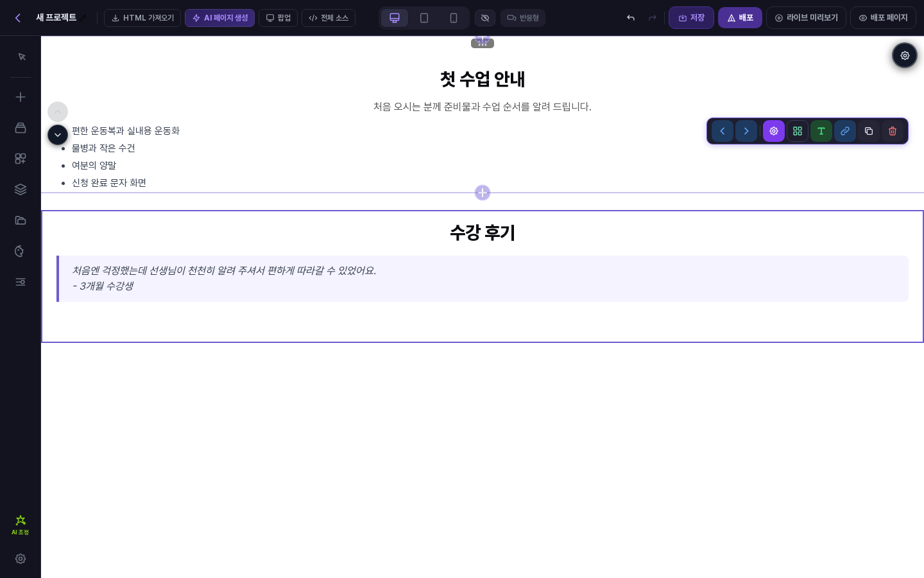Select the testimonial quote text 처음엔 걱정했는데
924x578 pixels.
click(224, 270)
